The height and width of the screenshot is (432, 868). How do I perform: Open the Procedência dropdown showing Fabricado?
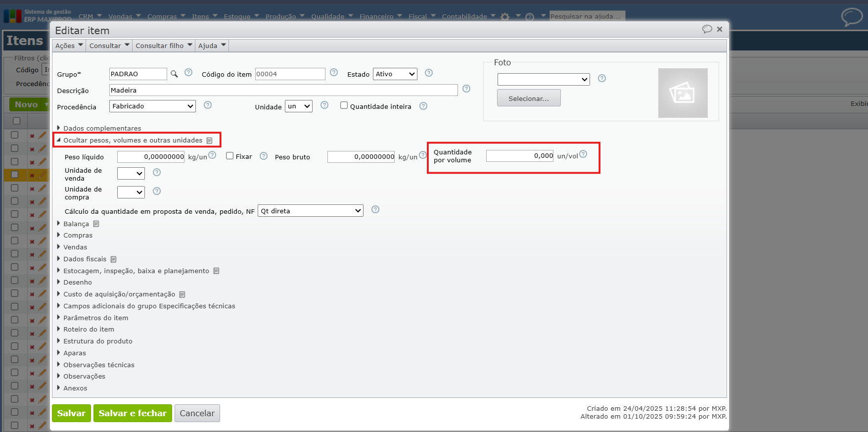point(152,106)
